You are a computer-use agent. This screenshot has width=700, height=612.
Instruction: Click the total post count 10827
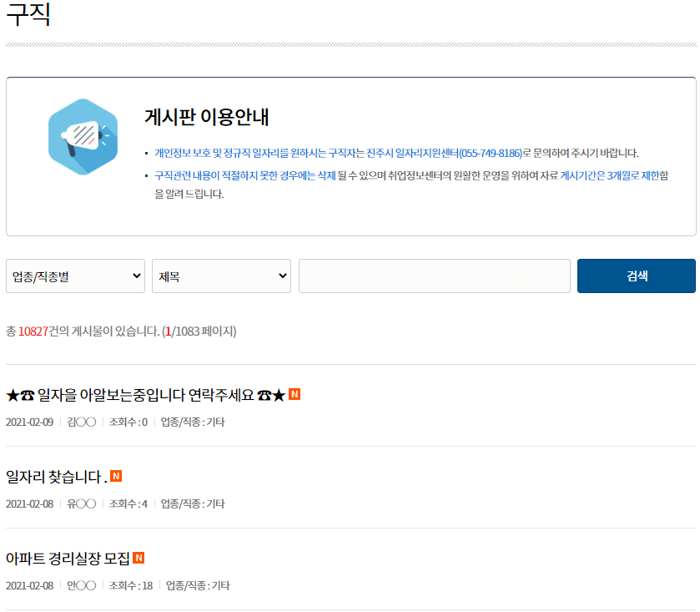(33, 331)
